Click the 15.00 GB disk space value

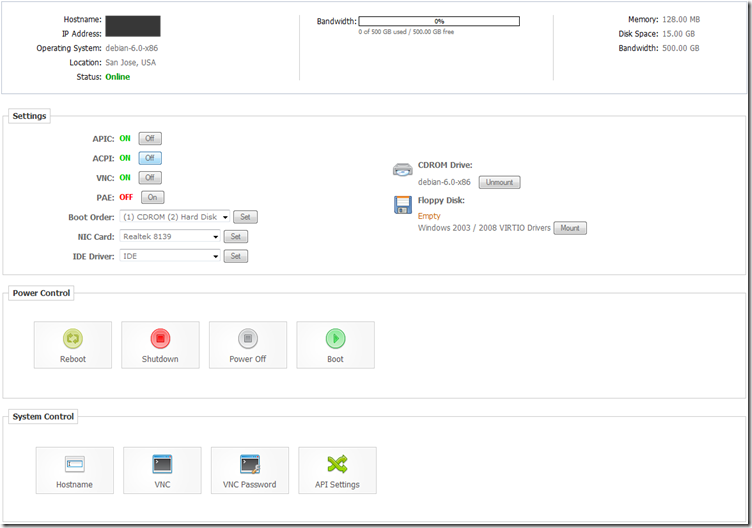pos(679,34)
